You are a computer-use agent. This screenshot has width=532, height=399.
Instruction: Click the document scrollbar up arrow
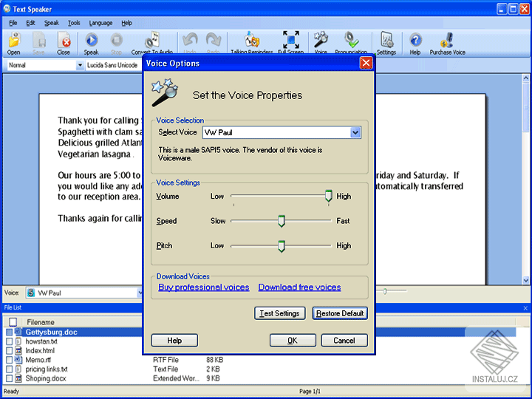(525, 78)
